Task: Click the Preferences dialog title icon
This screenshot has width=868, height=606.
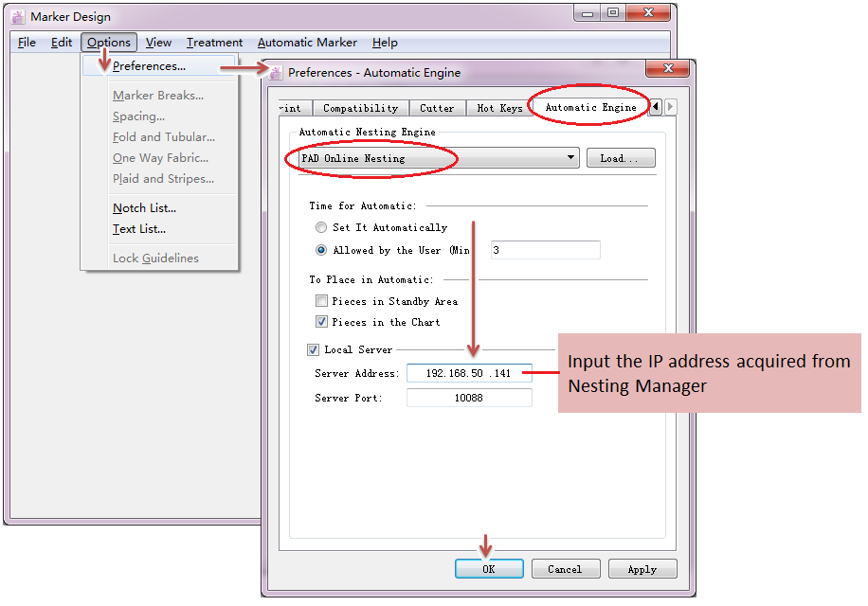Action: 276,73
